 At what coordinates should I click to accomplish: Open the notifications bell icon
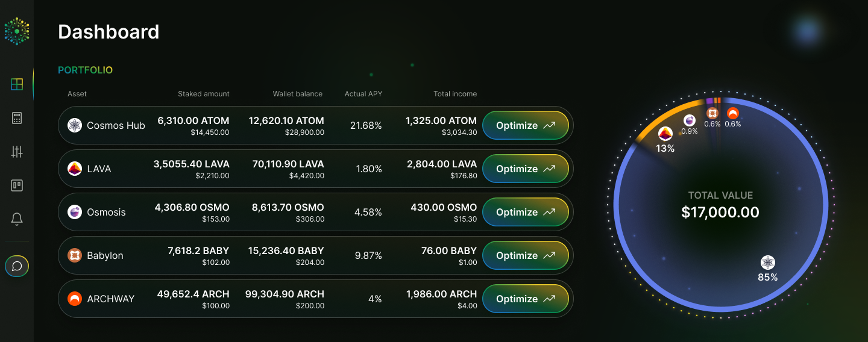click(x=17, y=219)
